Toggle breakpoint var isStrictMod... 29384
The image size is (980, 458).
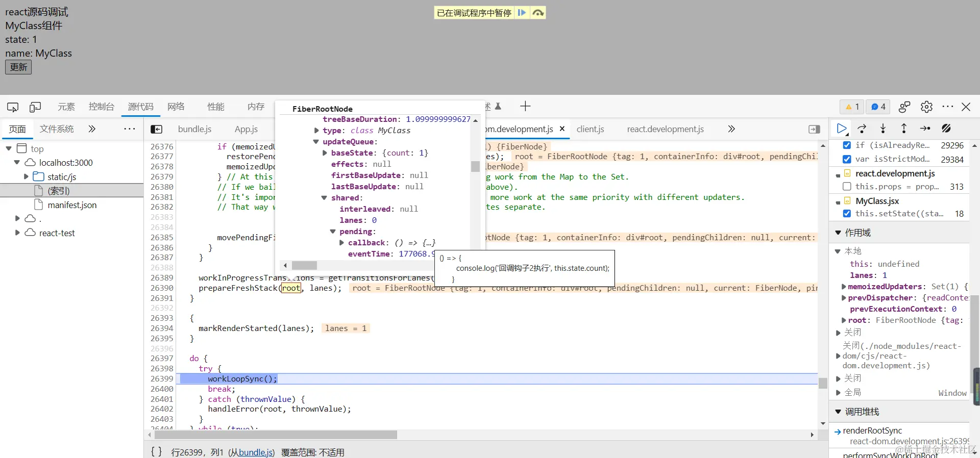tap(847, 159)
